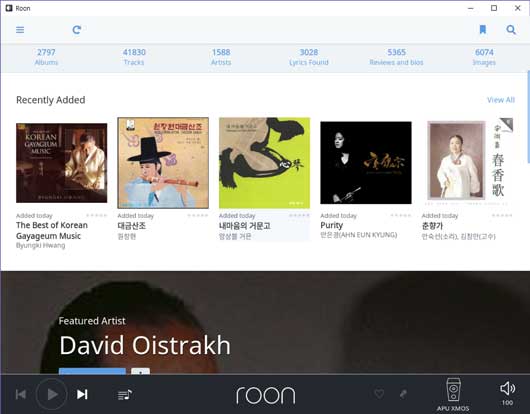Click the View All link
530x414 pixels.
click(x=501, y=100)
